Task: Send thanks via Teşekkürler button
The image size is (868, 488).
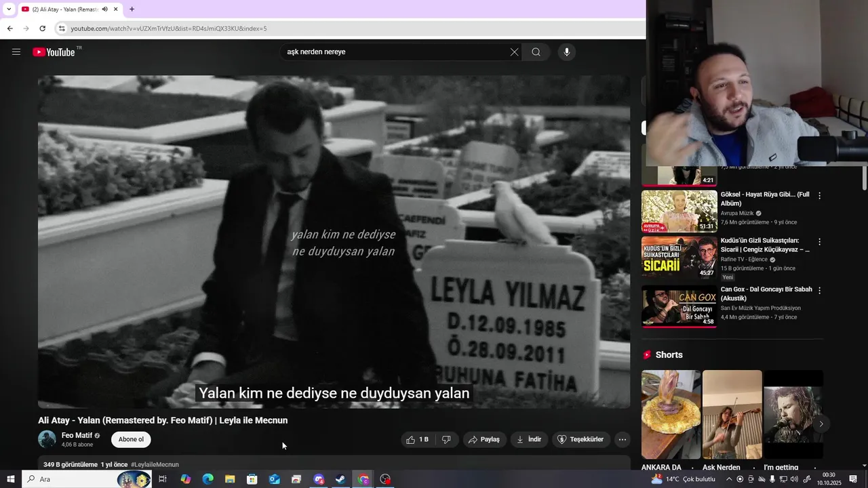Action: (x=580, y=439)
